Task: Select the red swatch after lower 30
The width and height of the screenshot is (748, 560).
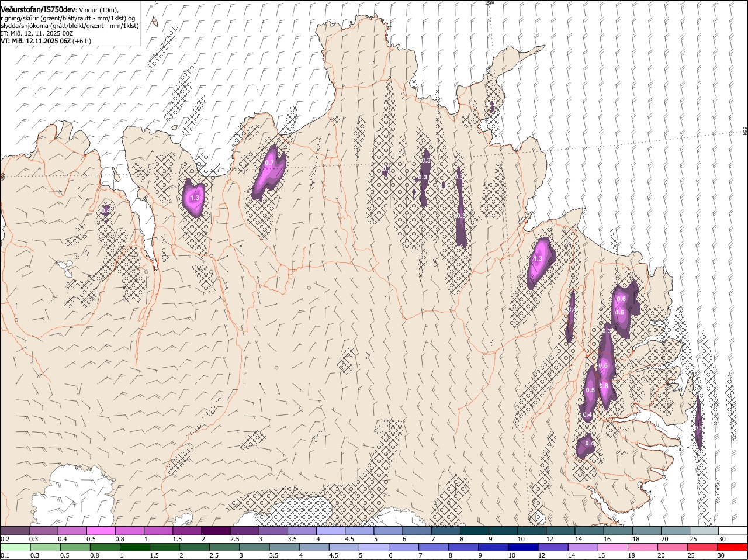Action: coord(732,547)
